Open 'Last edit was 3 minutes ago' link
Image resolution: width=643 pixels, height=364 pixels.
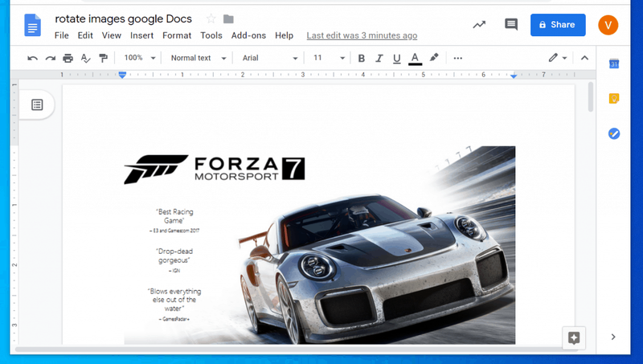pyautogui.click(x=362, y=35)
